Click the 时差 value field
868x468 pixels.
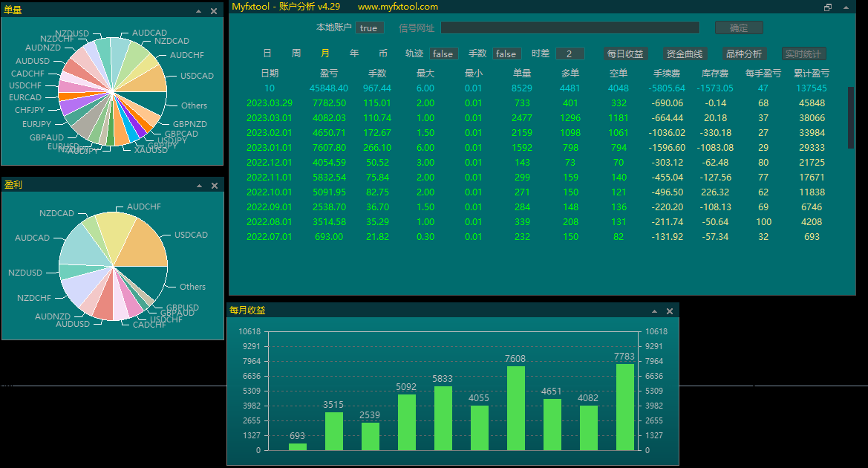click(x=570, y=53)
